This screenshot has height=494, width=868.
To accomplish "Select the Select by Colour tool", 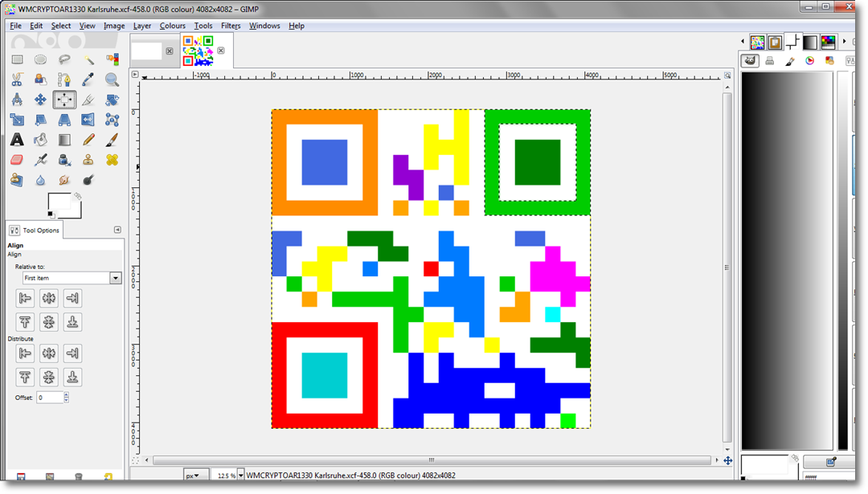I will (x=112, y=59).
